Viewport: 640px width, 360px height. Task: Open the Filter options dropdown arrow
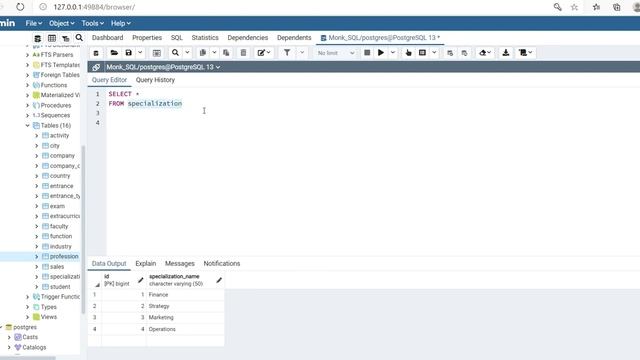tap(302, 53)
